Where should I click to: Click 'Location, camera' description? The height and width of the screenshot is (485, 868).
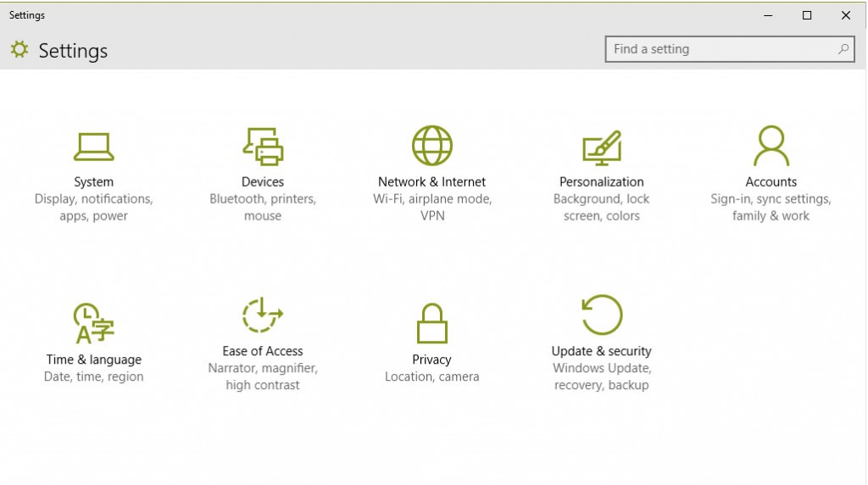(431, 376)
